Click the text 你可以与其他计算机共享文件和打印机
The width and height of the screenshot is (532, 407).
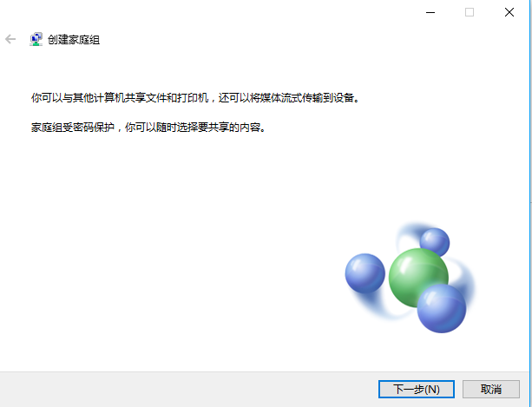coord(120,98)
